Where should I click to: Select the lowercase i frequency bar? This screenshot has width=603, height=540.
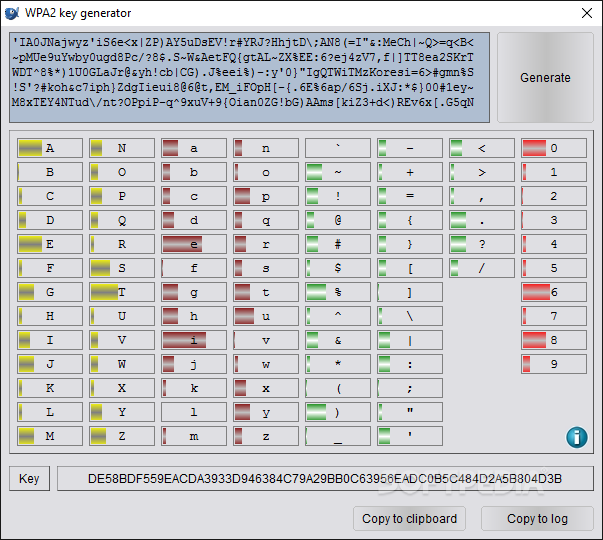pyautogui.click(x=194, y=340)
